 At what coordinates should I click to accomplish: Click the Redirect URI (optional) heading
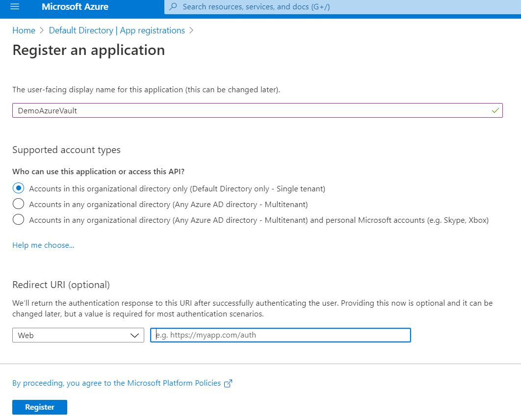(61, 285)
